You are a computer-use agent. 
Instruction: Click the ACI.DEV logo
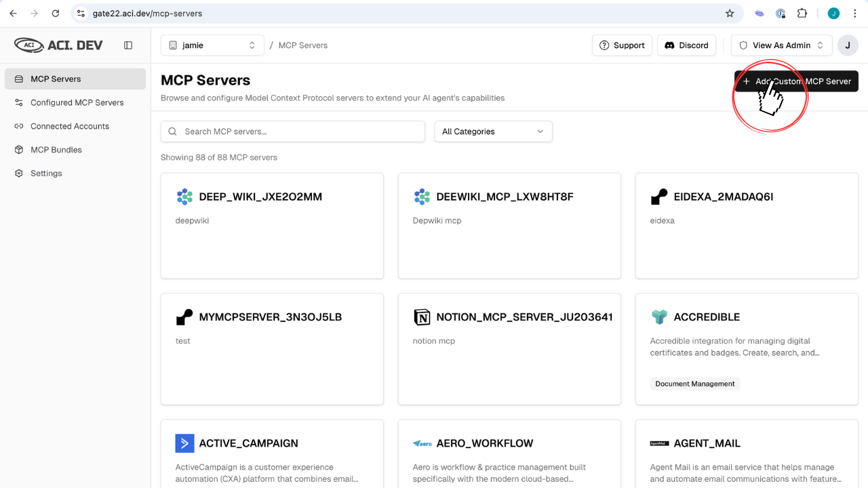pyautogui.click(x=59, y=45)
